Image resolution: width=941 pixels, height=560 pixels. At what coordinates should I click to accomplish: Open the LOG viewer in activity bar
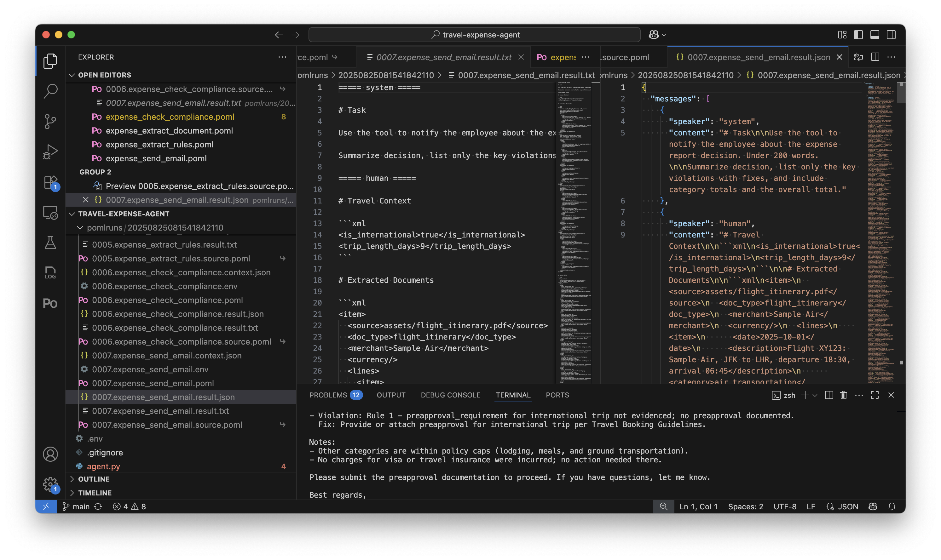(x=50, y=273)
